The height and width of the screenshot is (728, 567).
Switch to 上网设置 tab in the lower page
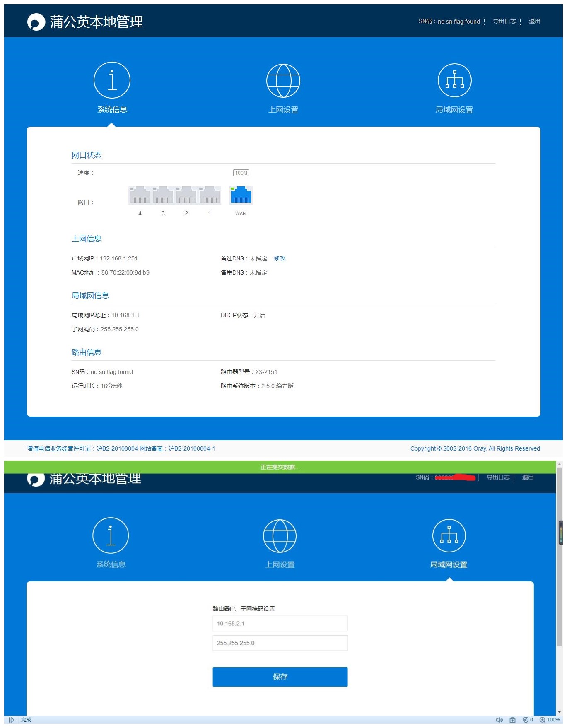(280, 544)
